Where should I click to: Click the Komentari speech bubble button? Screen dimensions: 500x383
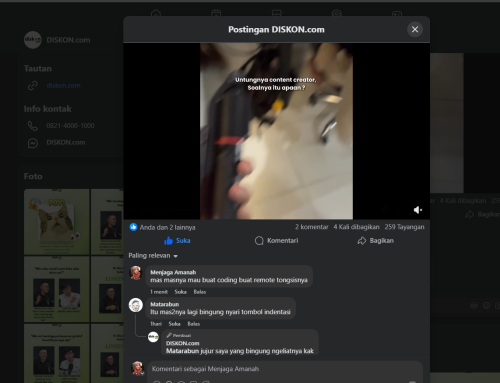[276, 241]
